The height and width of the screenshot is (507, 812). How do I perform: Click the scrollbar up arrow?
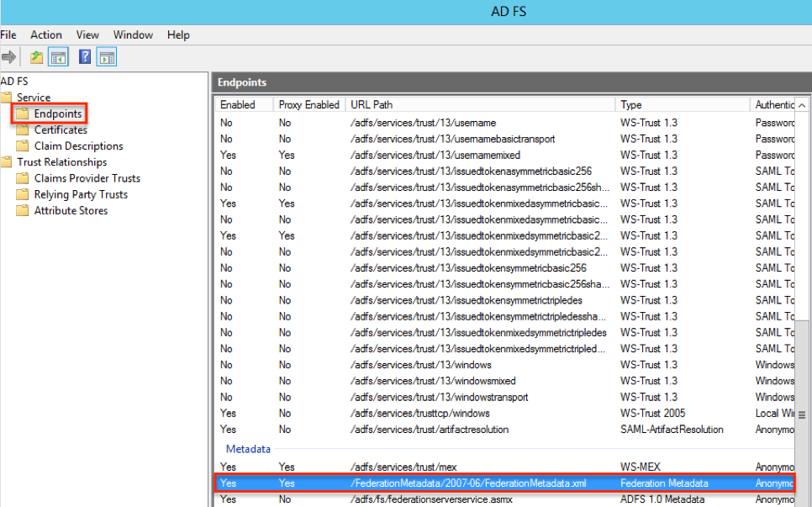pos(802,105)
